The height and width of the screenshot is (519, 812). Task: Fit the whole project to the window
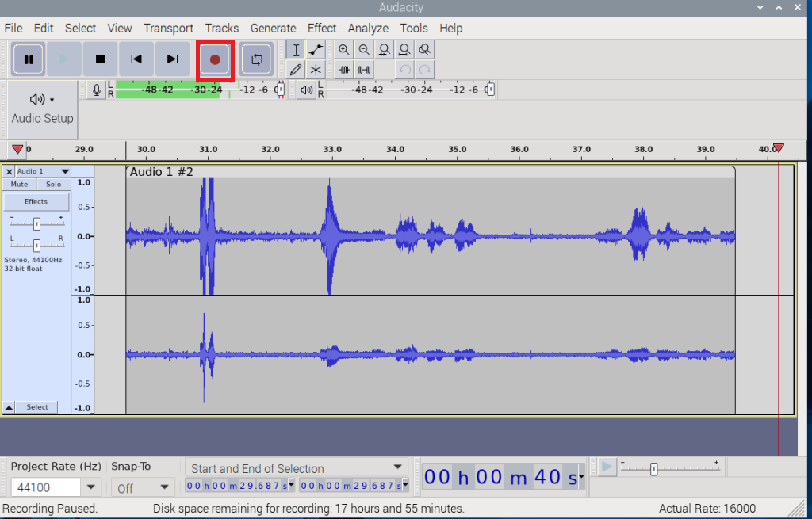404,50
